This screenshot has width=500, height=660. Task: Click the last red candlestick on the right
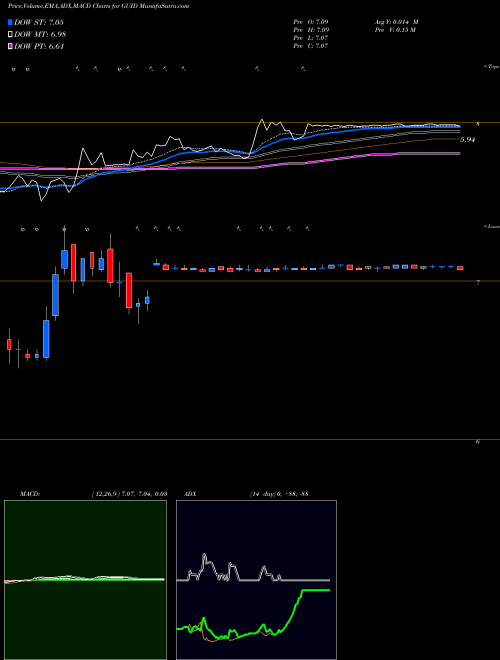[x=460, y=268]
